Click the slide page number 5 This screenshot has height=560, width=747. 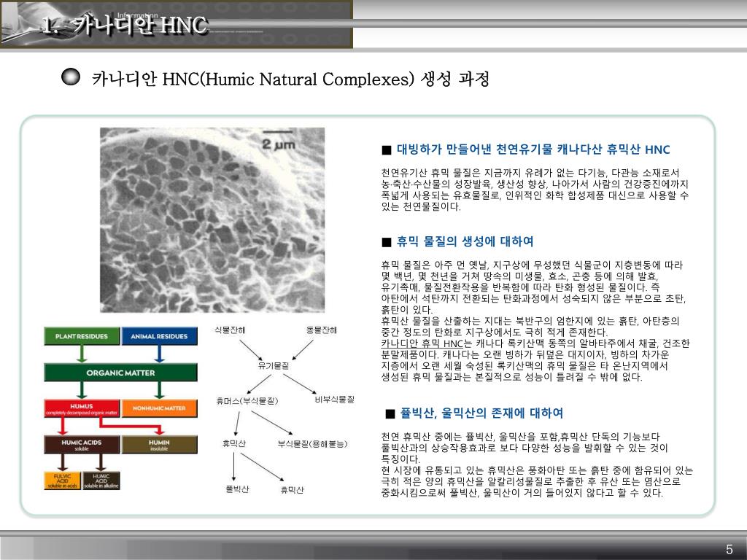(729, 549)
